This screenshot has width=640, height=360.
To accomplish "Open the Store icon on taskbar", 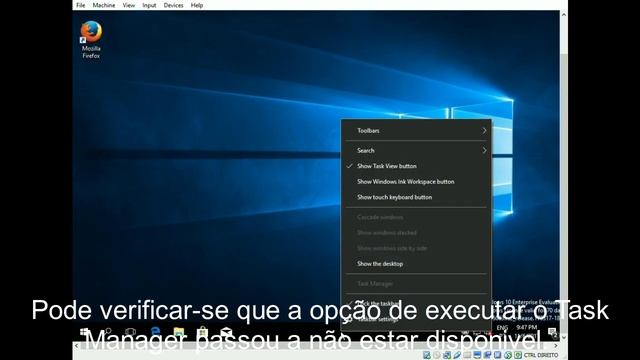I will click(203, 332).
